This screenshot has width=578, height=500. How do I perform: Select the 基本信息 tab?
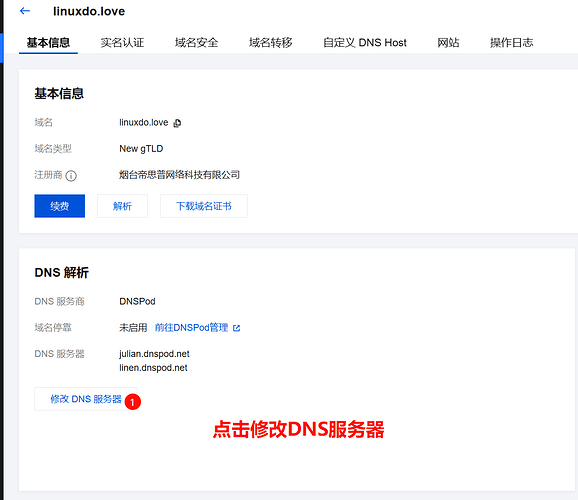tap(48, 42)
